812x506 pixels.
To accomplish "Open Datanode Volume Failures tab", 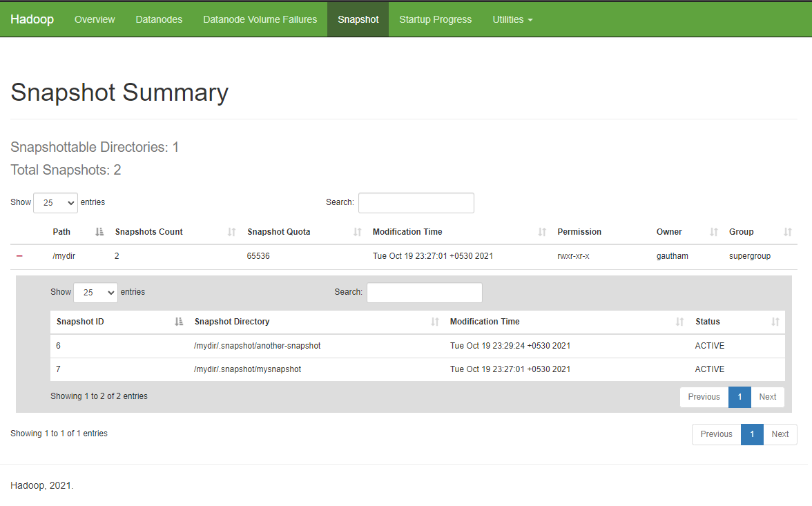I will click(260, 20).
